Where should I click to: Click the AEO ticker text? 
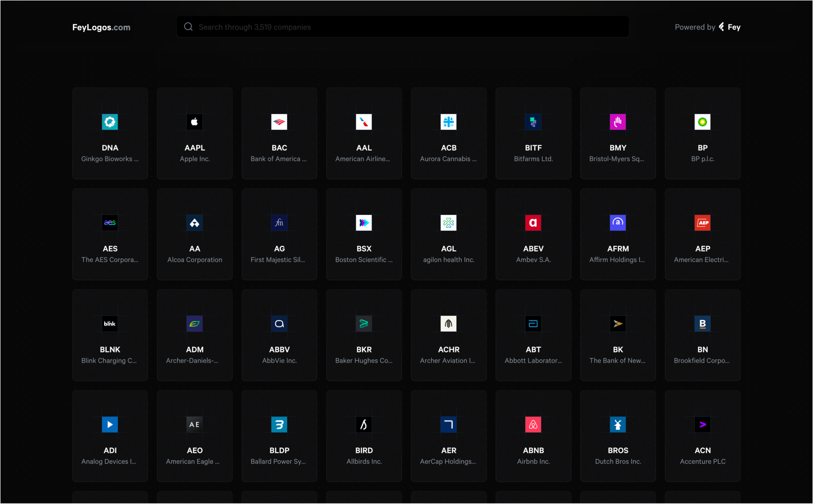tap(195, 450)
